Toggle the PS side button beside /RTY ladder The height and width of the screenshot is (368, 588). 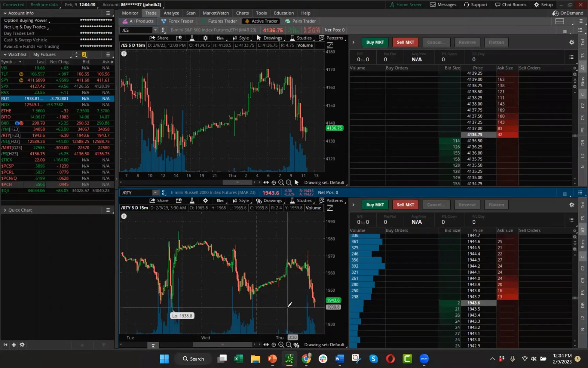pyautogui.click(x=583, y=292)
